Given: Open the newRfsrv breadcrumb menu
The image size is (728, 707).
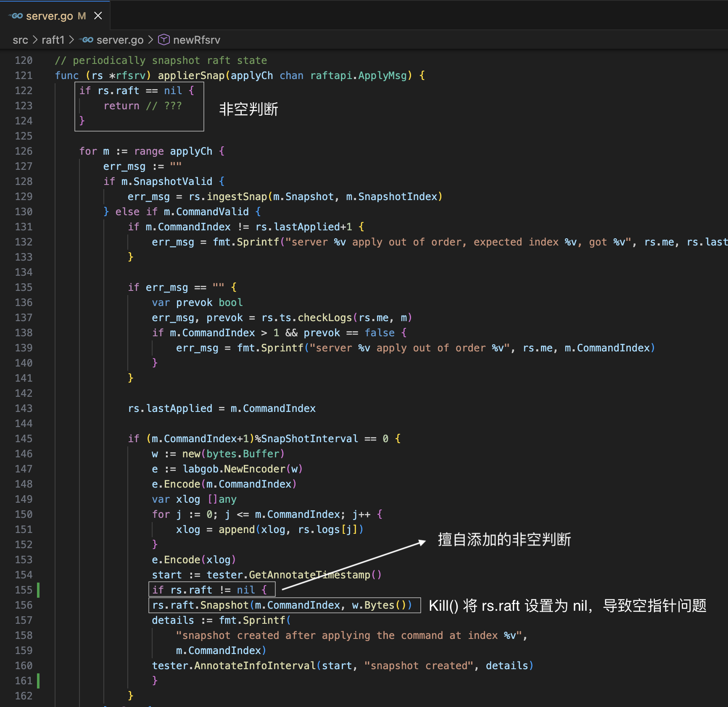Looking at the screenshot, I should (x=196, y=40).
